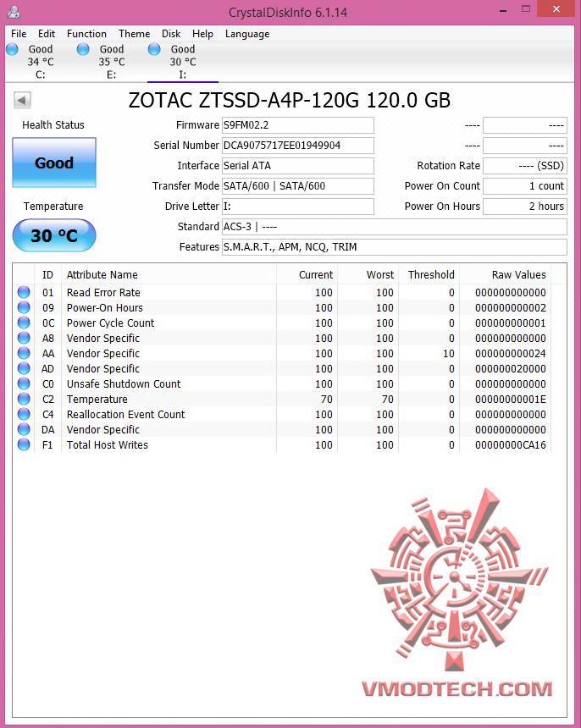Image resolution: width=581 pixels, height=728 pixels.
Task: Select the Power Cycle Count row
Action: [282, 323]
